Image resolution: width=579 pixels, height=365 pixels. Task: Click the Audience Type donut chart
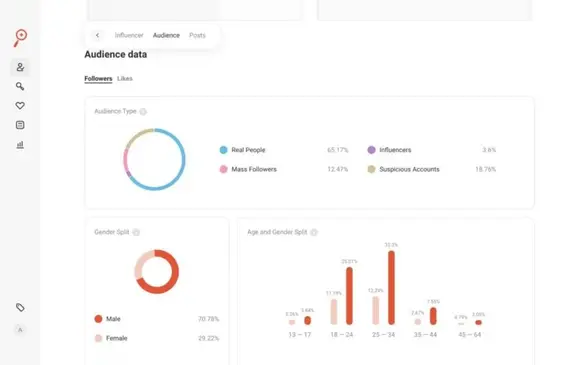154,159
